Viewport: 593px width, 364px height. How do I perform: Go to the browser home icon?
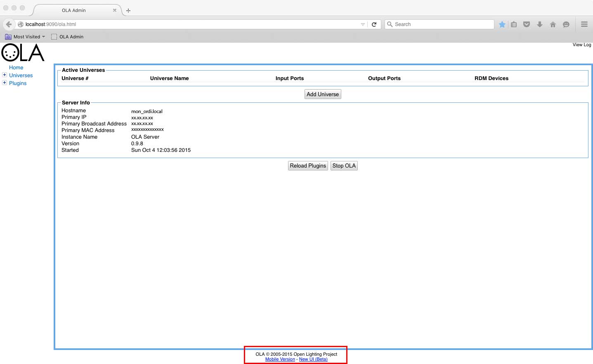(x=553, y=24)
